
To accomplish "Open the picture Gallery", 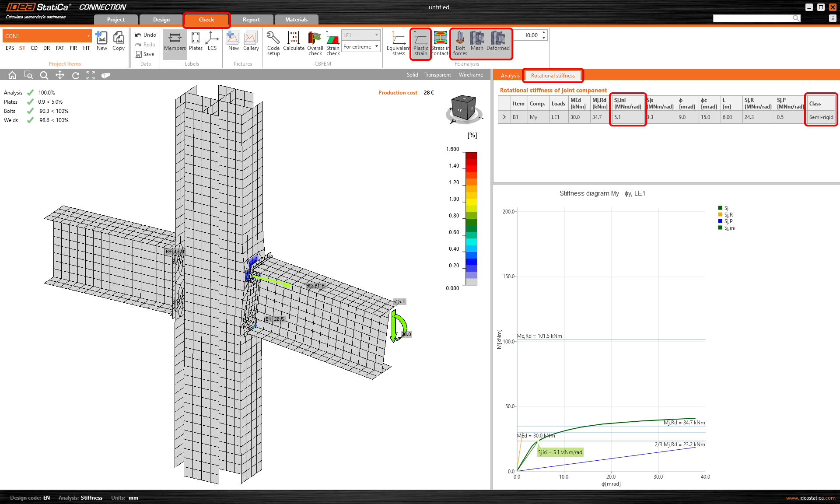I will [251, 42].
